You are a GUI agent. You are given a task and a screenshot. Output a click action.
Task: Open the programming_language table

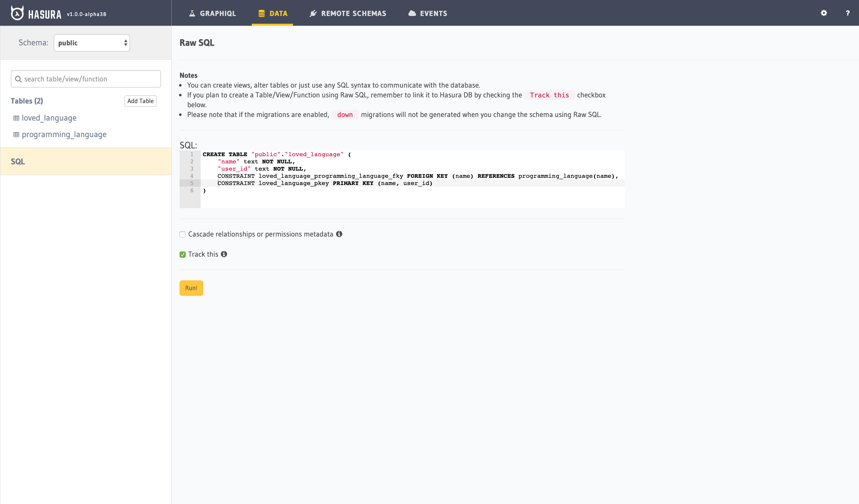pyautogui.click(x=64, y=135)
